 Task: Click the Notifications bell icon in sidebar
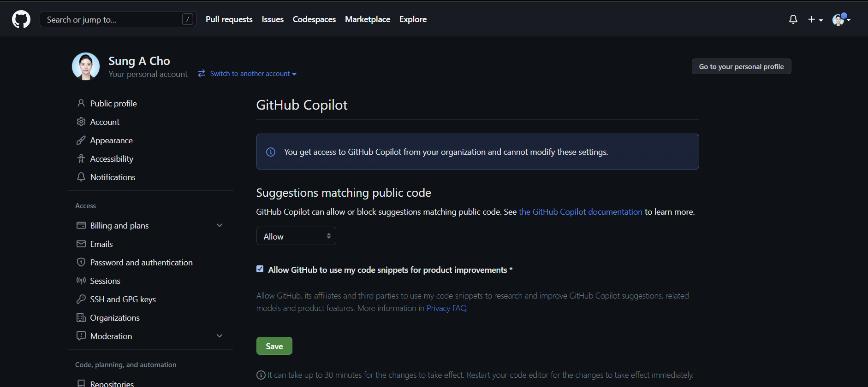point(81,177)
